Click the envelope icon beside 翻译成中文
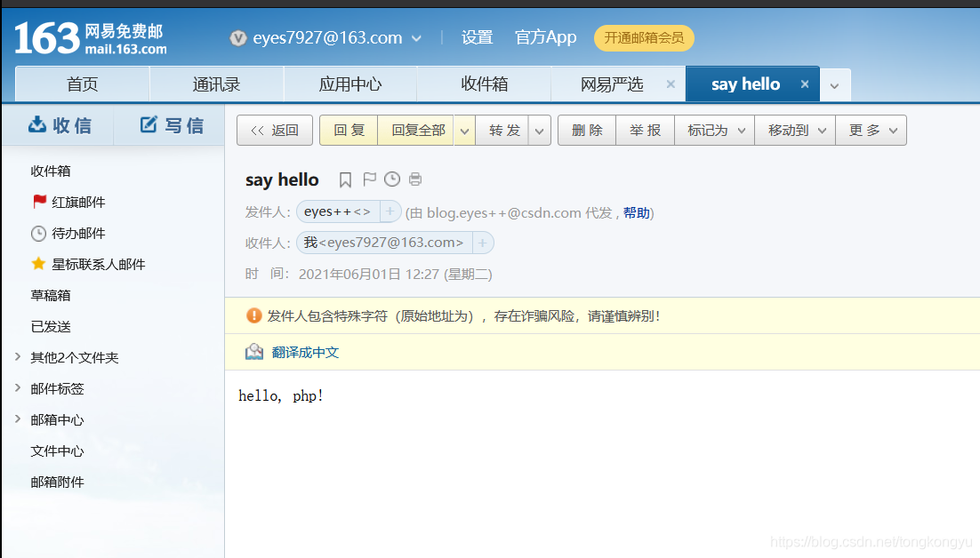The image size is (980, 558). click(x=253, y=351)
